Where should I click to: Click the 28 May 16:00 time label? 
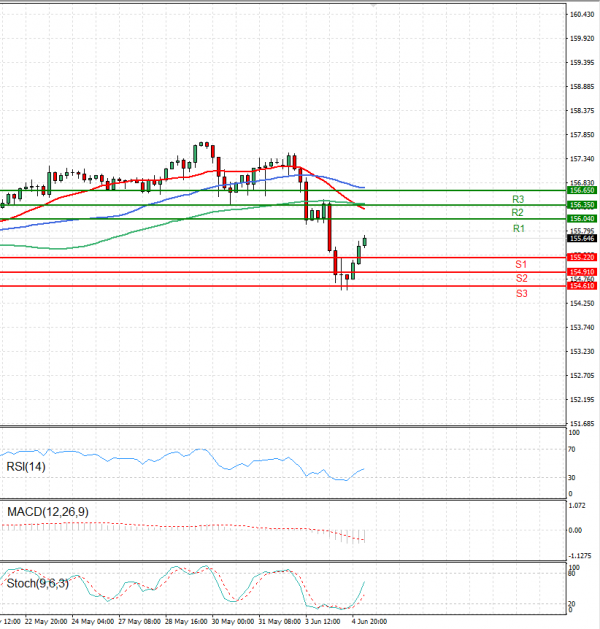186,621
